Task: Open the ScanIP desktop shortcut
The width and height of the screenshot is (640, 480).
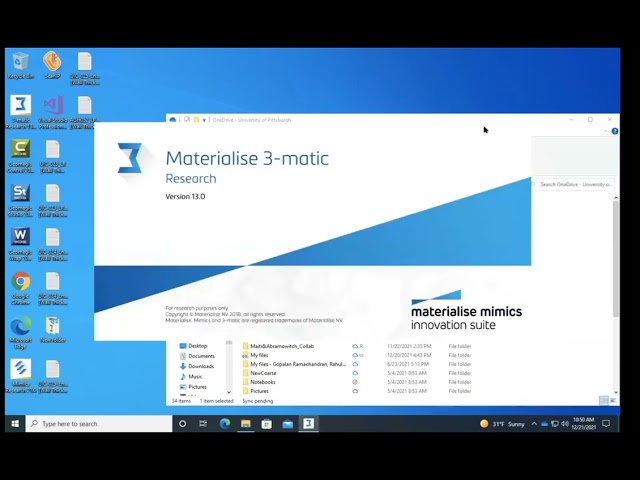Action: [x=52, y=65]
